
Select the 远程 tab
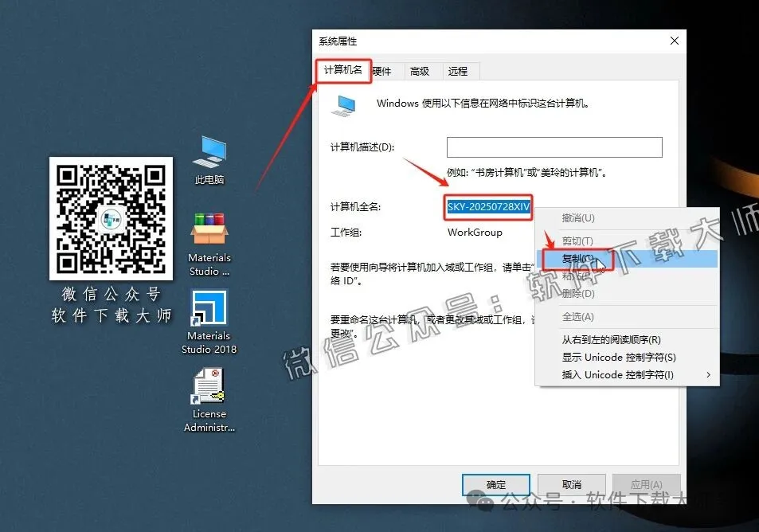pos(460,71)
